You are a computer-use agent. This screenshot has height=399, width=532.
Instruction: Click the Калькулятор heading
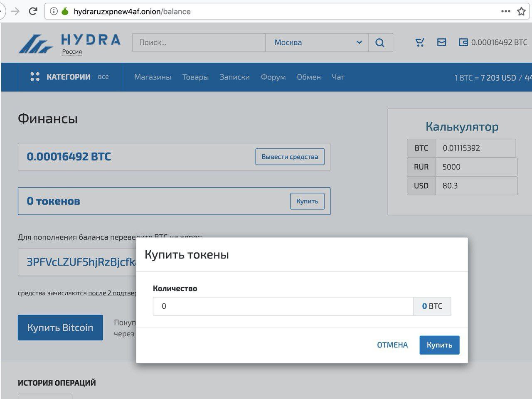coord(462,127)
